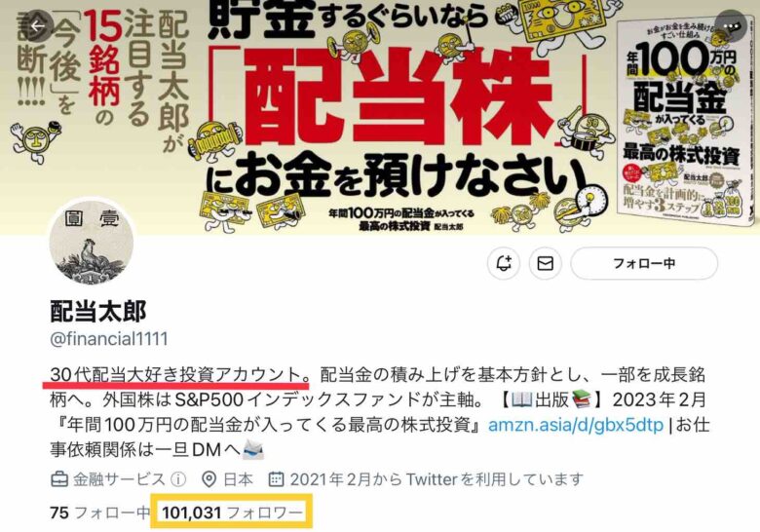
Task: View the 101,031 フォロワー list
Action: tap(232, 513)
